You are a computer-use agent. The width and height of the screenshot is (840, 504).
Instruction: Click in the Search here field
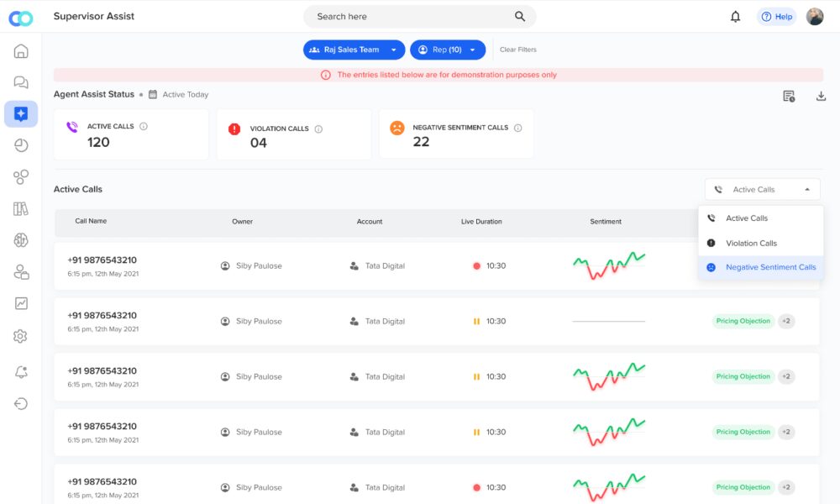pyautogui.click(x=412, y=17)
